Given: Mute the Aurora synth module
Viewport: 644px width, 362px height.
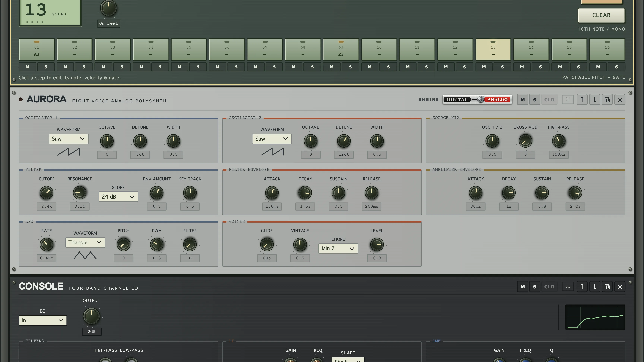Looking at the screenshot, I should [x=523, y=100].
